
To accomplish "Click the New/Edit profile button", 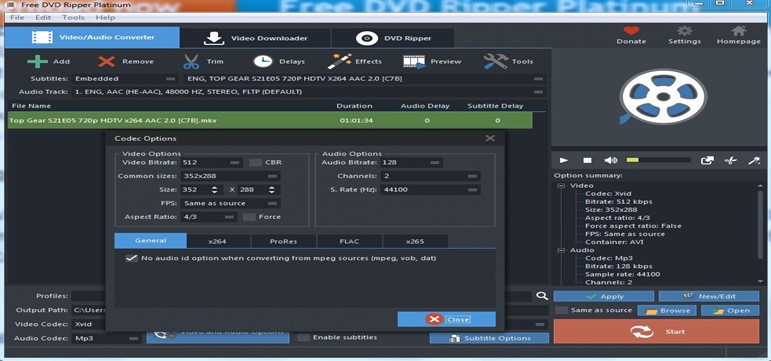I will [x=709, y=296].
